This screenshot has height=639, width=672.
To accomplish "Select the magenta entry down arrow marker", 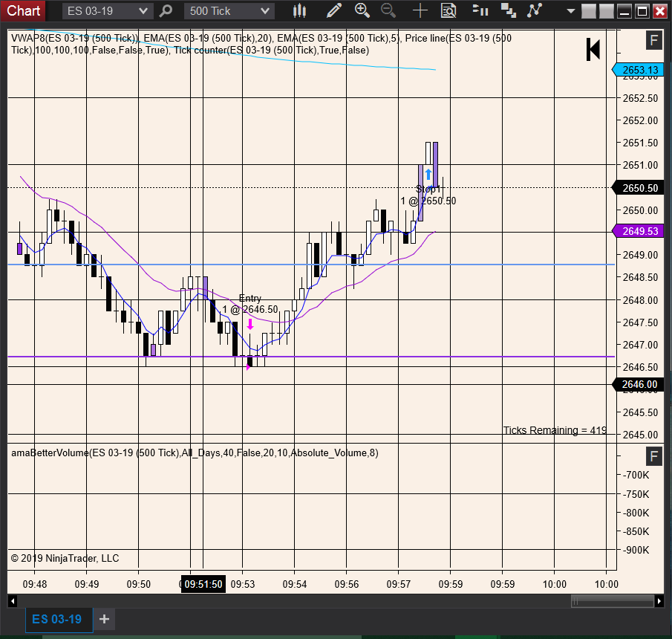I will point(250,324).
